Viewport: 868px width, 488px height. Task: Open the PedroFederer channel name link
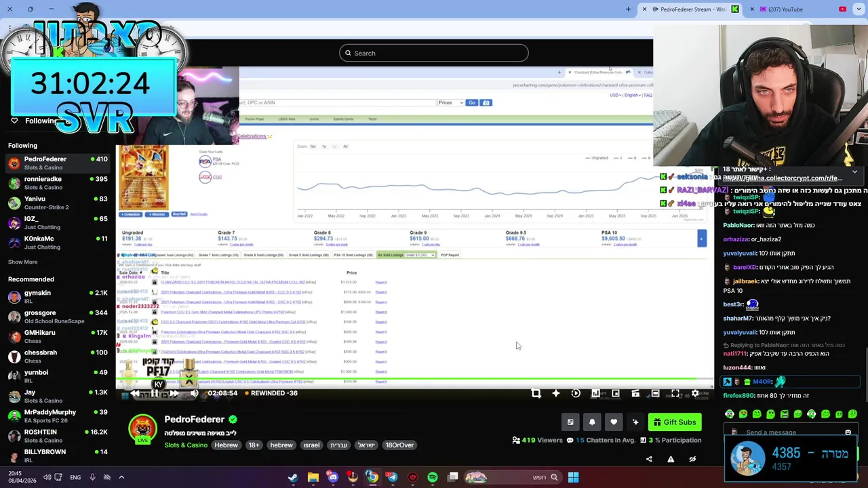click(194, 420)
